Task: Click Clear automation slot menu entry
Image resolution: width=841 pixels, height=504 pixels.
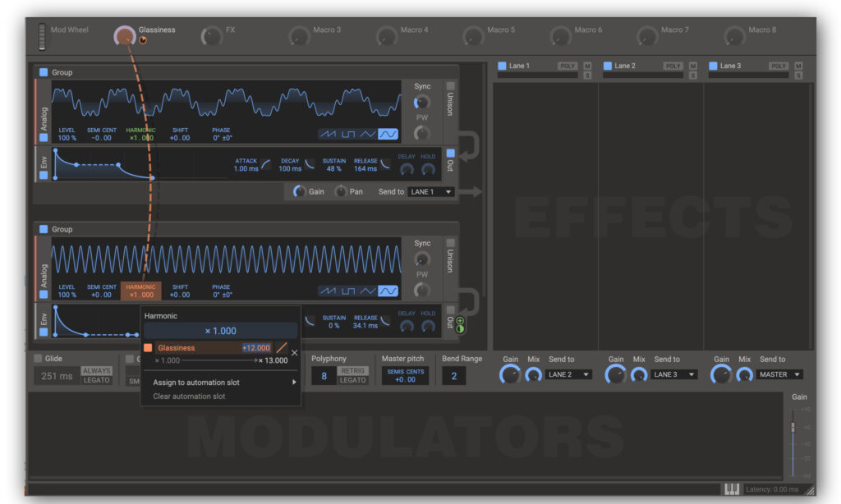Action: 189,396
